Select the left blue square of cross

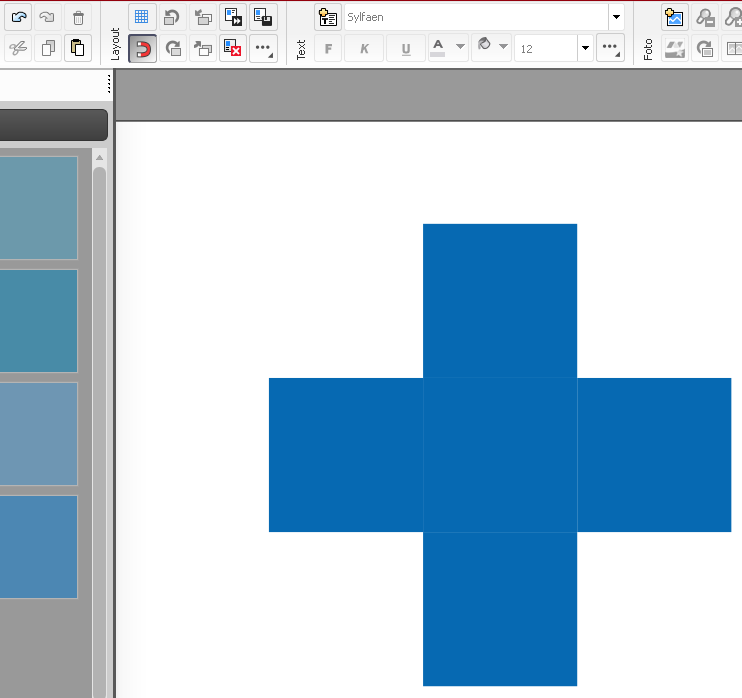tap(346, 455)
